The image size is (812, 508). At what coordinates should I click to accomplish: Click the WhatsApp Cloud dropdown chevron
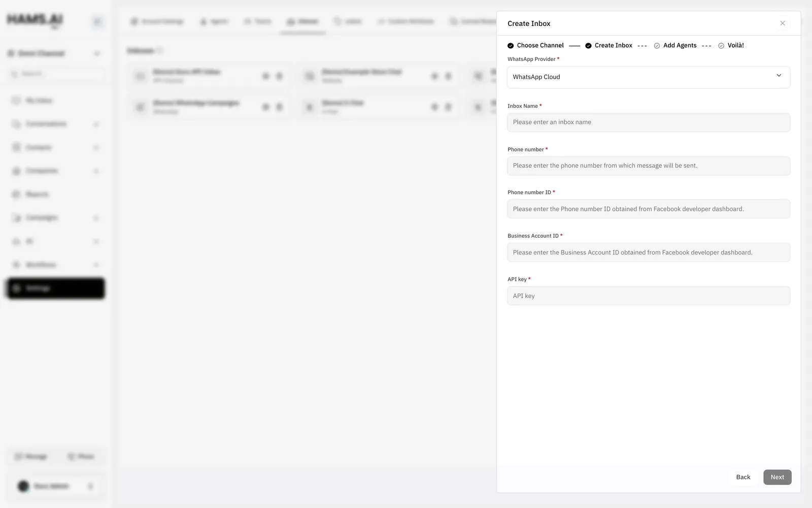click(x=779, y=76)
